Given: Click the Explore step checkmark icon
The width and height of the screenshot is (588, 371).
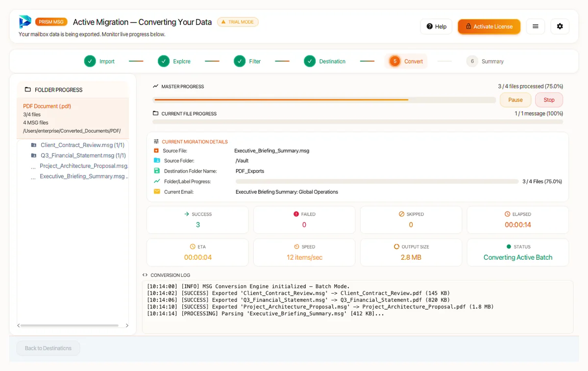Looking at the screenshot, I should click(x=164, y=61).
